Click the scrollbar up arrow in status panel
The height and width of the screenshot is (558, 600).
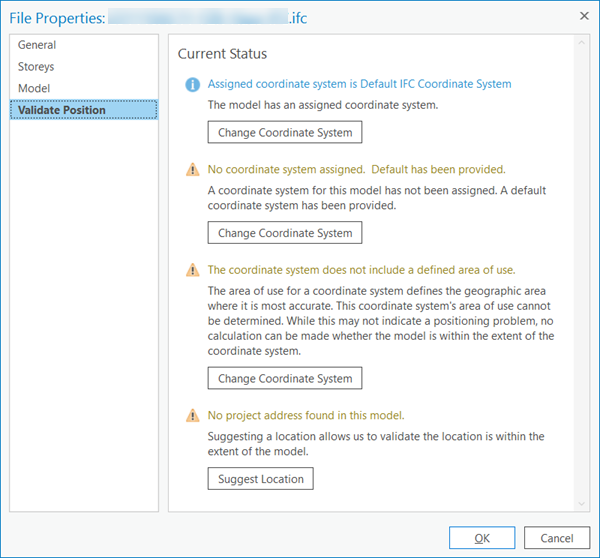(x=581, y=45)
